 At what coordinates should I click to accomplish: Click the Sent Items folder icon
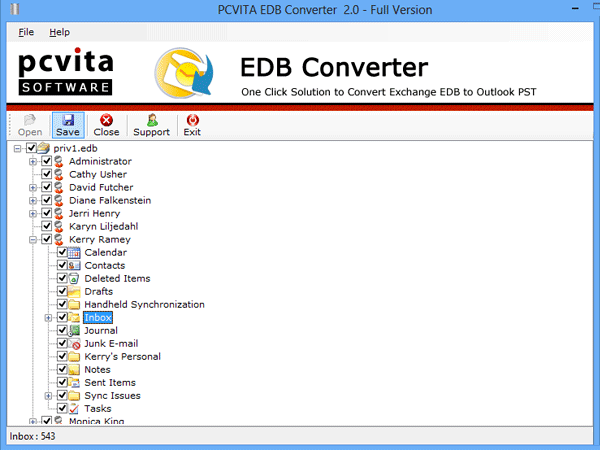tap(74, 382)
